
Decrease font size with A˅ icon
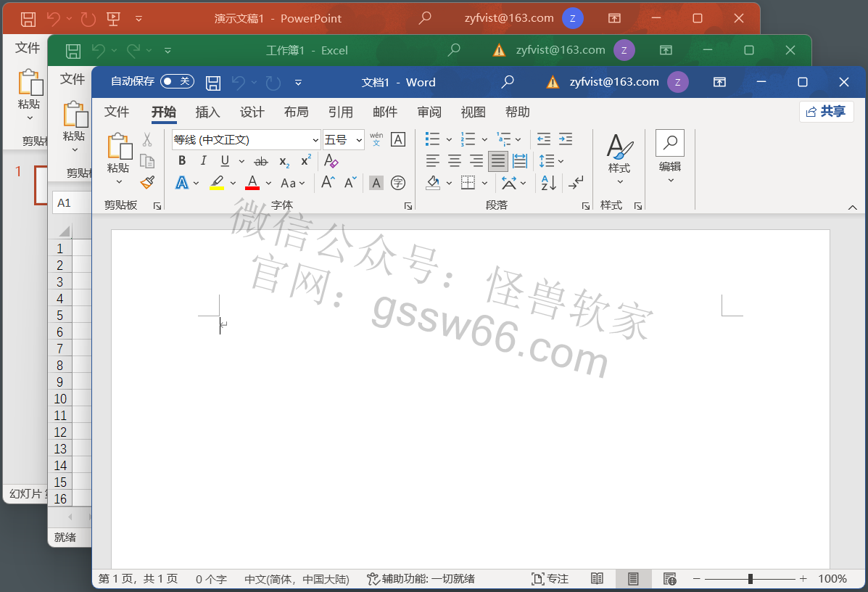350,182
